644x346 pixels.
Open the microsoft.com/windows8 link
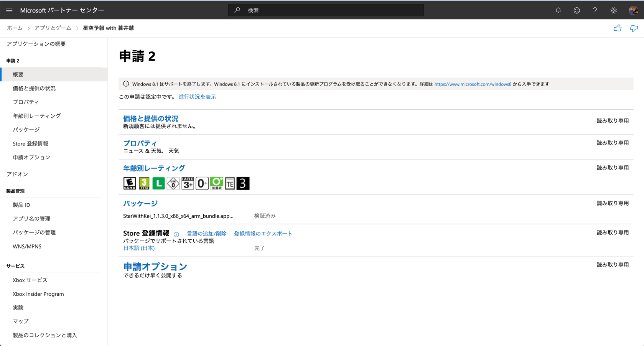[x=473, y=84]
